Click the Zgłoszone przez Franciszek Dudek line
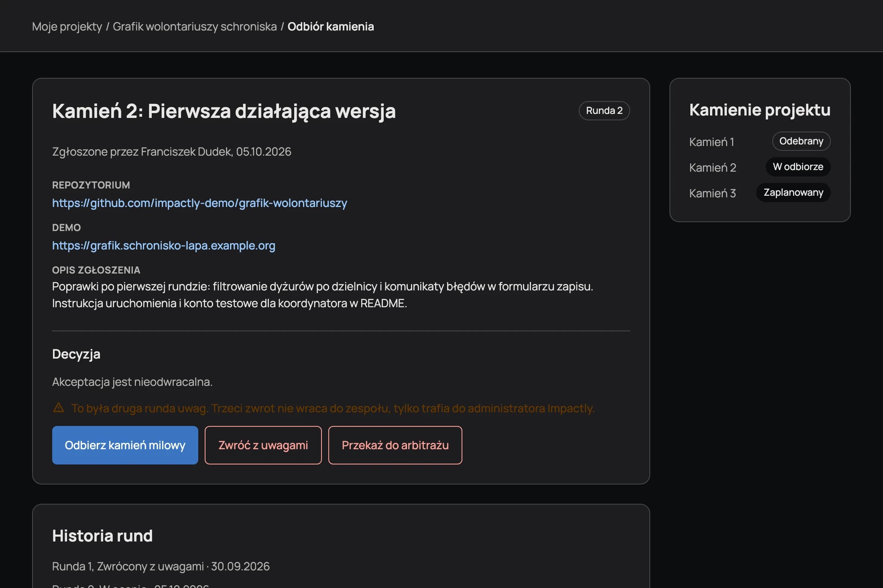 point(172,152)
